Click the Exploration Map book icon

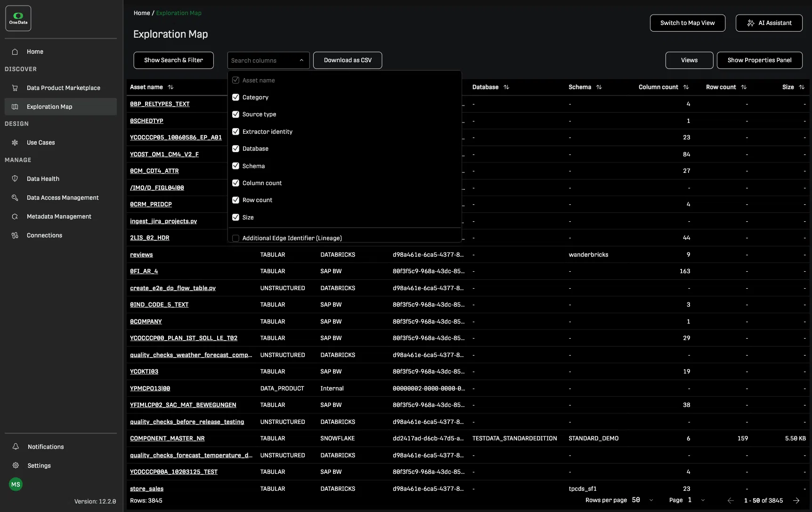coord(15,107)
